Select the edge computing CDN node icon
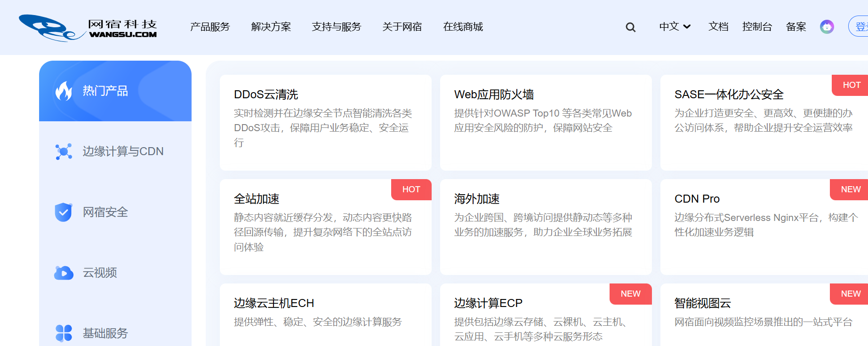The width and height of the screenshot is (868, 346). 64,151
